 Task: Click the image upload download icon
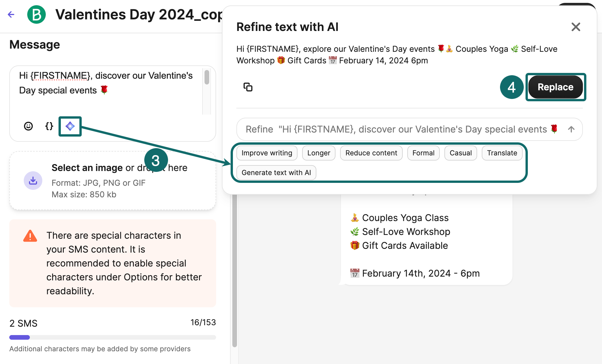point(33,181)
